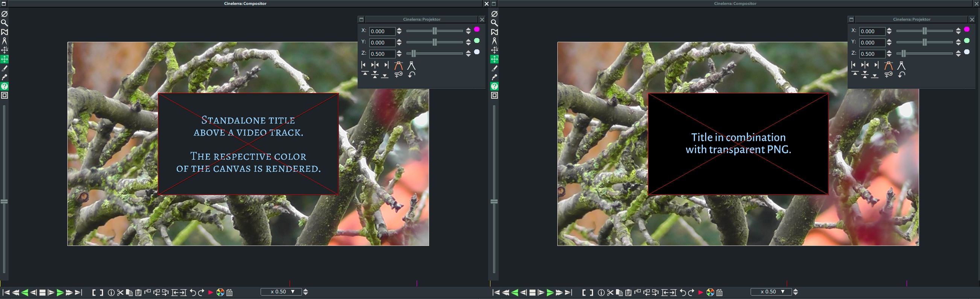Click the undo arrow in left Compositor toolbar
Viewport: 980px width, 299px height.
point(193,293)
